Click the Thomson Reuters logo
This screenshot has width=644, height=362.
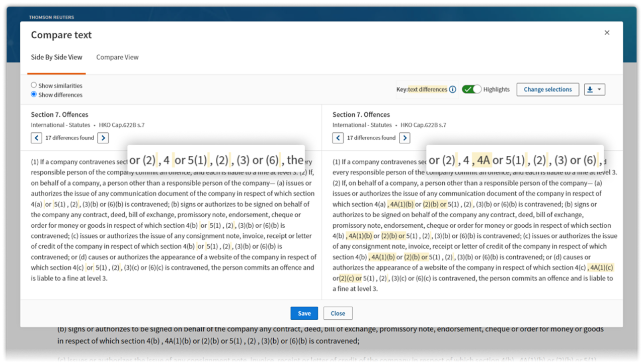[51, 17]
